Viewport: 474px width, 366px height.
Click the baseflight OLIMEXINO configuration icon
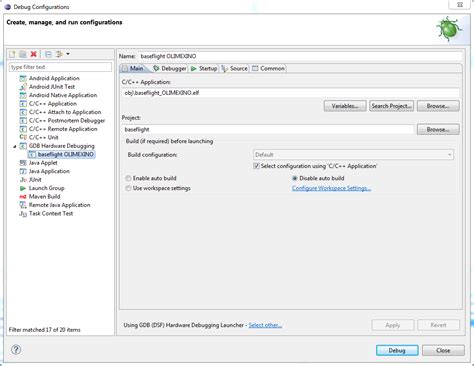[x=32, y=154]
